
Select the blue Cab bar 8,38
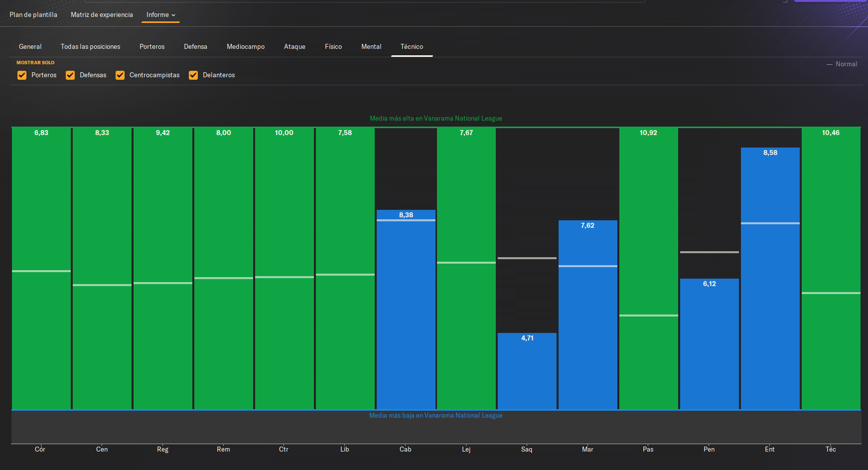point(406,310)
